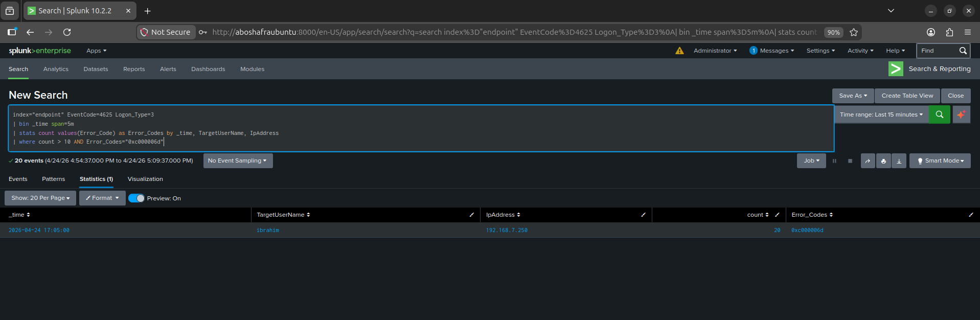This screenshot has height=320, width=980.
Task: Open the No Event Sampling dropdown
Action: point(238,161)
